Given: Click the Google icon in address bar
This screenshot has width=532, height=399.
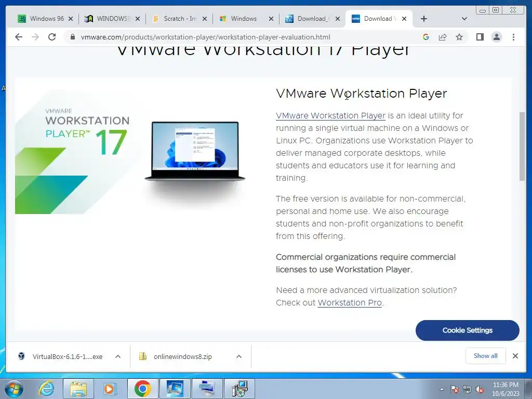Looking at the screenshot, I should tap(426, 37).
